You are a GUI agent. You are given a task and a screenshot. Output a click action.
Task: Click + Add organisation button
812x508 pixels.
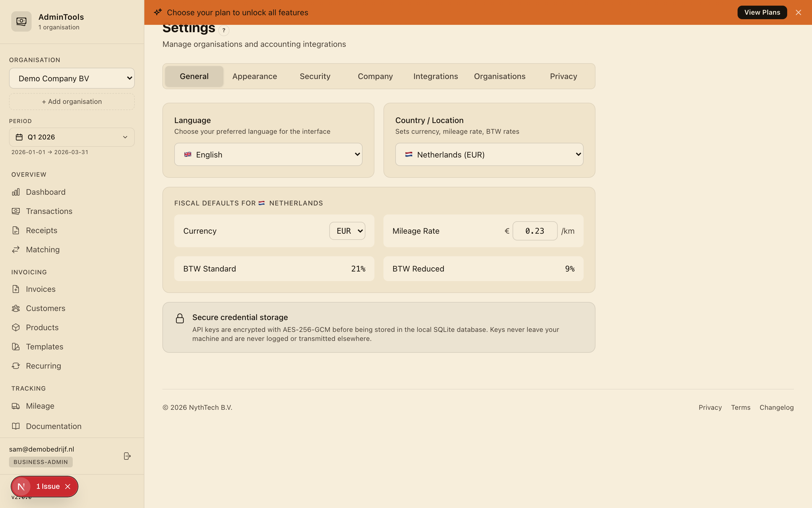tap(72, 102)
